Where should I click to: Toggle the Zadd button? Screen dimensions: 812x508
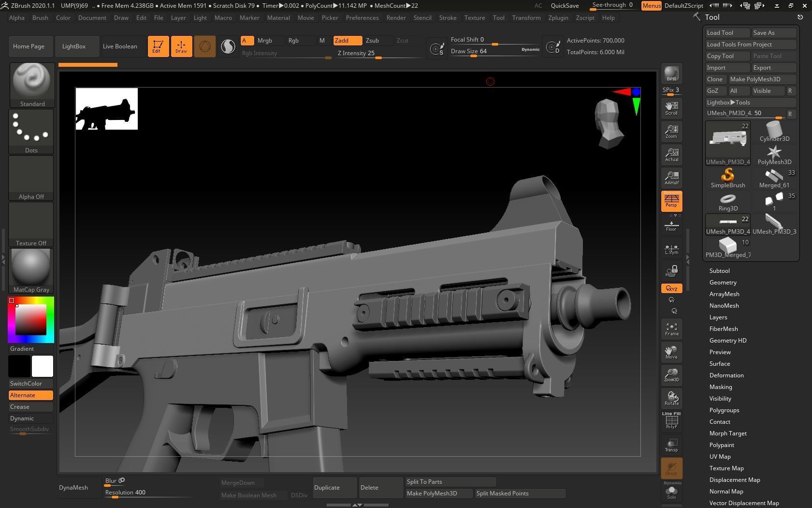[x=348, y=41]
